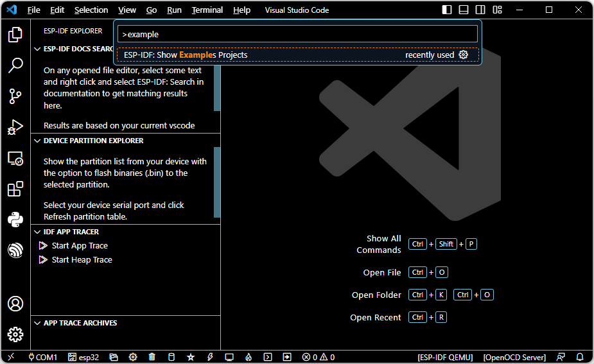
Task: Click monitor device icon in status bar
Action: [229, 357]
